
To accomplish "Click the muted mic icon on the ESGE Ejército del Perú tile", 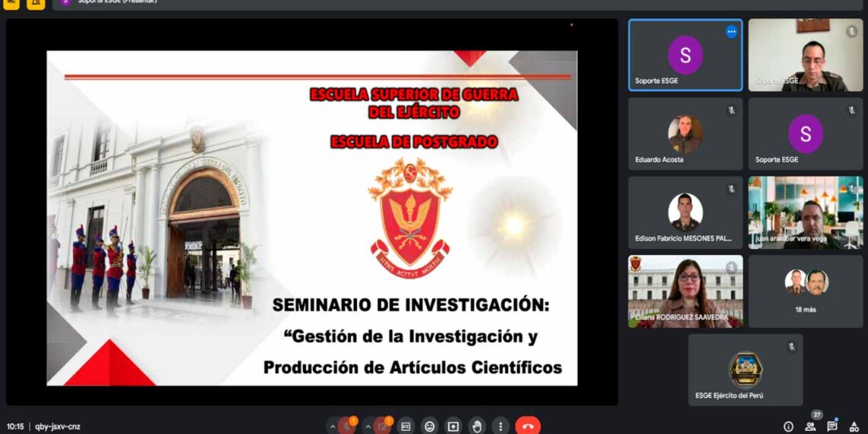I will pyautogui.click(x=792, y=346).
